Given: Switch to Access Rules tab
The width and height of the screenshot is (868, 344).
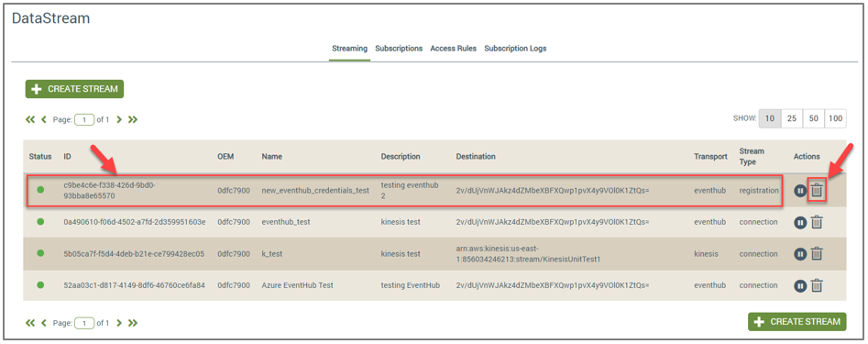Looking at the screenshot, I should tap(454, 49).
